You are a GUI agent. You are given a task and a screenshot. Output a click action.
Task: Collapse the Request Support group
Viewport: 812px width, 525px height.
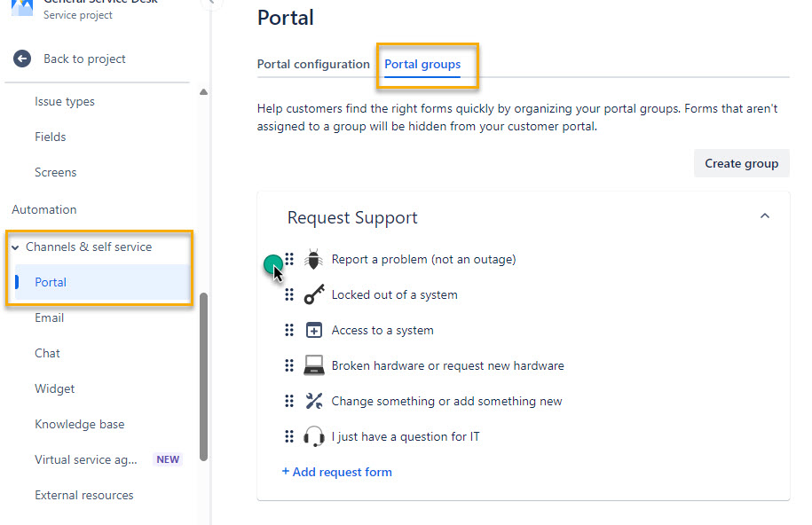point(764,215)
